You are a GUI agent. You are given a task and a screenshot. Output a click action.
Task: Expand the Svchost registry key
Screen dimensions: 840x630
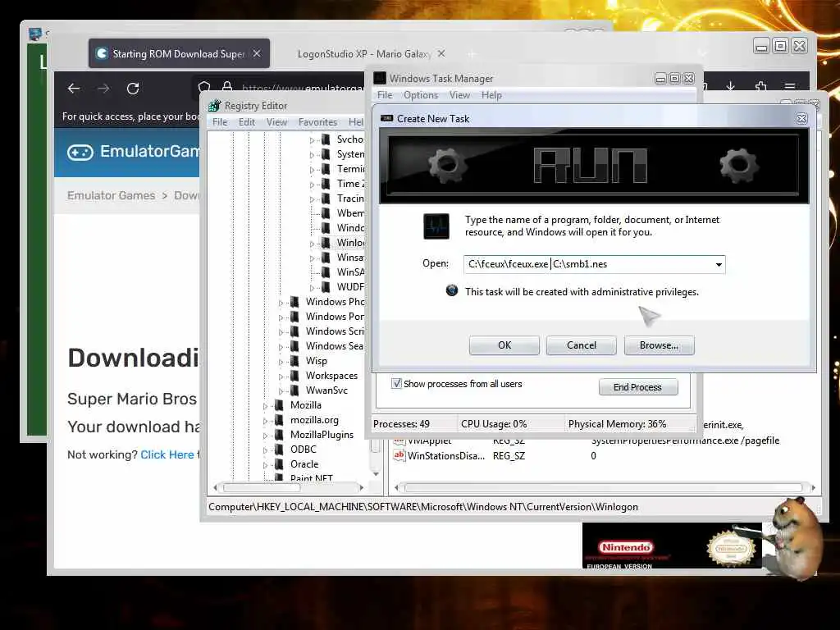[x=312, y=140]
